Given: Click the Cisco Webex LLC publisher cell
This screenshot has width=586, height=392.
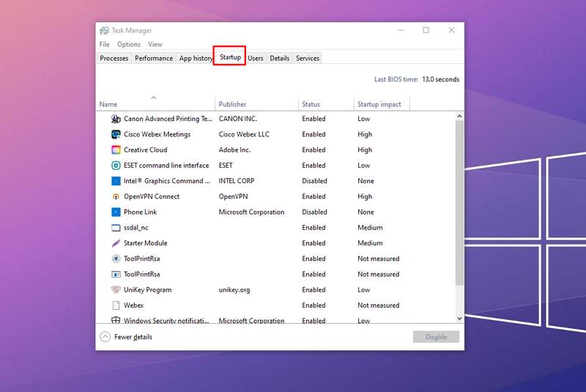Looking at the screenshot, I should (x=244, y=135).
